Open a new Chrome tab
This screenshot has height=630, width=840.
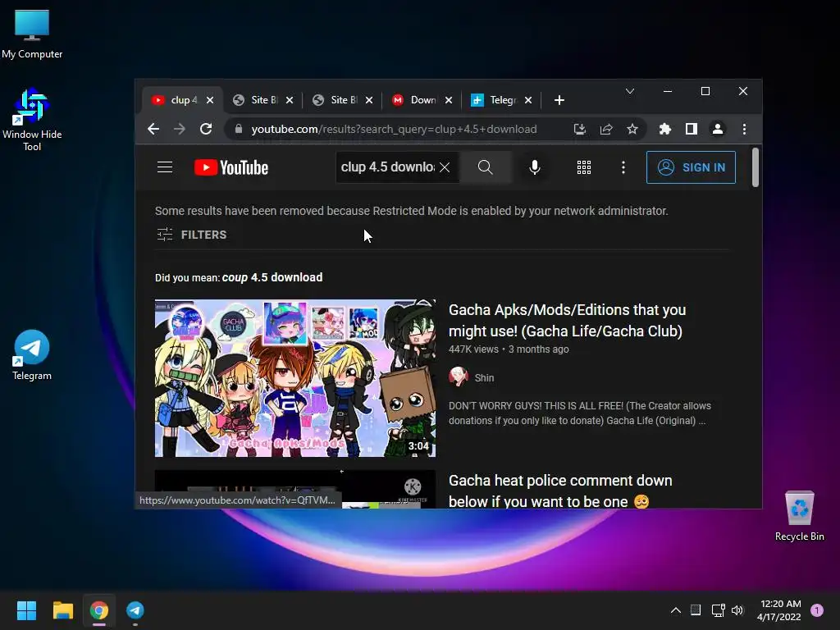coord(559,100)
